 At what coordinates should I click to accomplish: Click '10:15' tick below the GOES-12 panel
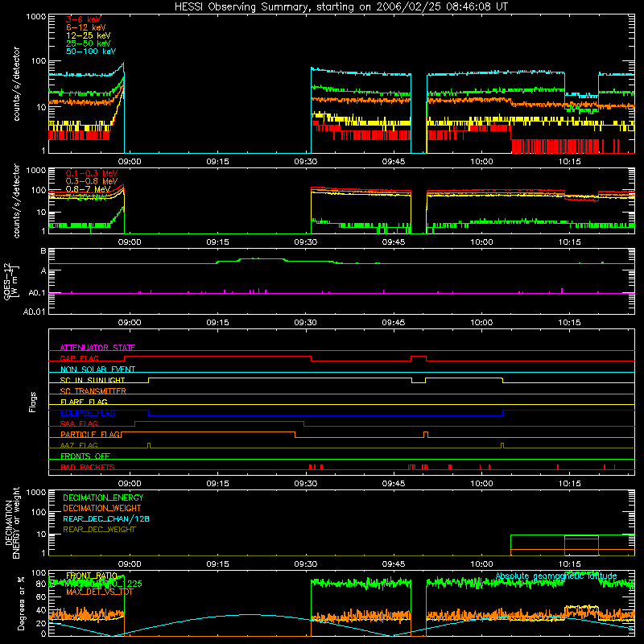570,323
